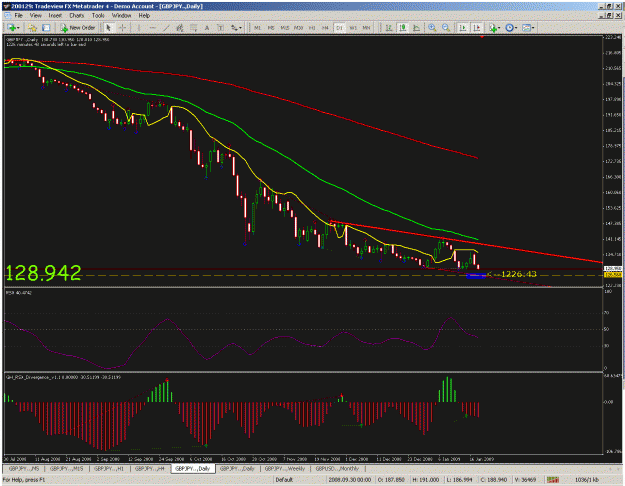Open the File menu
The width and height of the screenshot is (625, 486).
18,16
